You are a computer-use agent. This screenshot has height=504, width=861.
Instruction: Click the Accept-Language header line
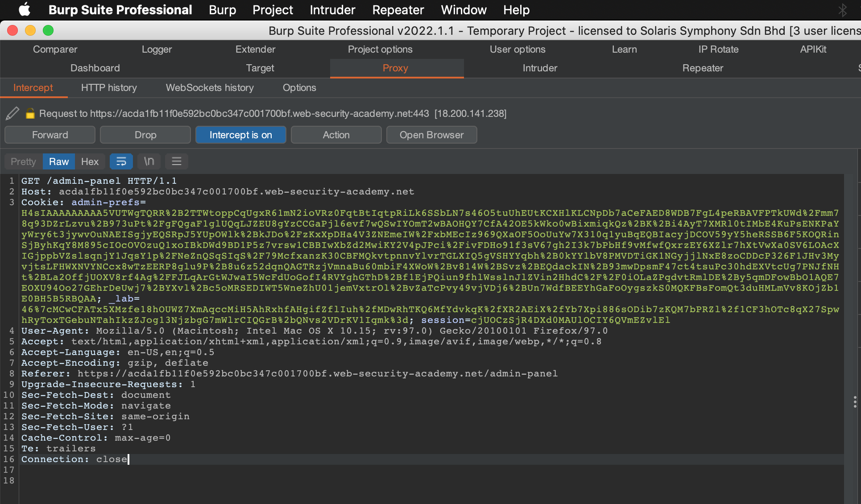[118, 352]
